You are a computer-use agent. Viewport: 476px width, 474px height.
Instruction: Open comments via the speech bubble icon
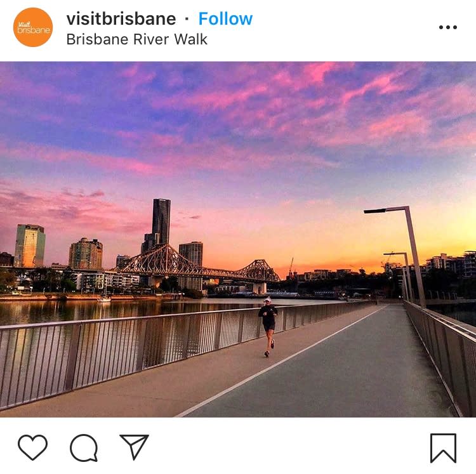(x=84, y=448)
